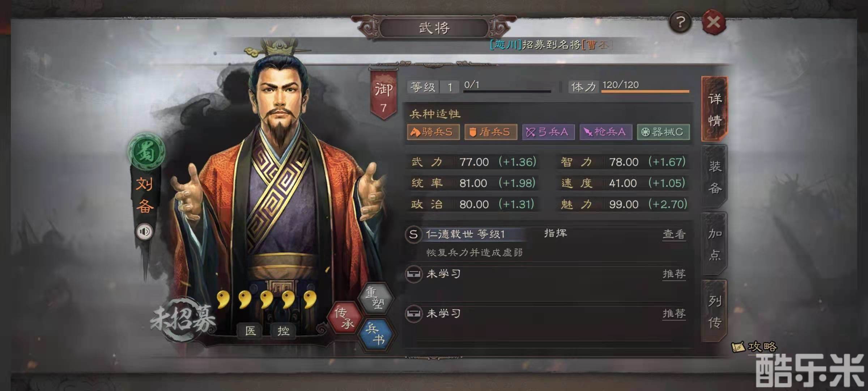
Task: Open the blue 兵书 hexagon button
Action: [x=375, y=335]
